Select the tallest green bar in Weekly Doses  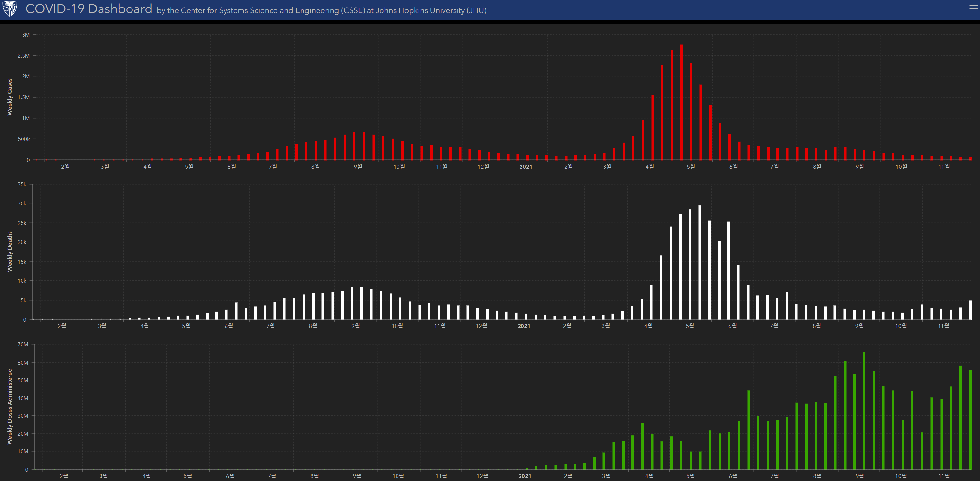point(864,411)
